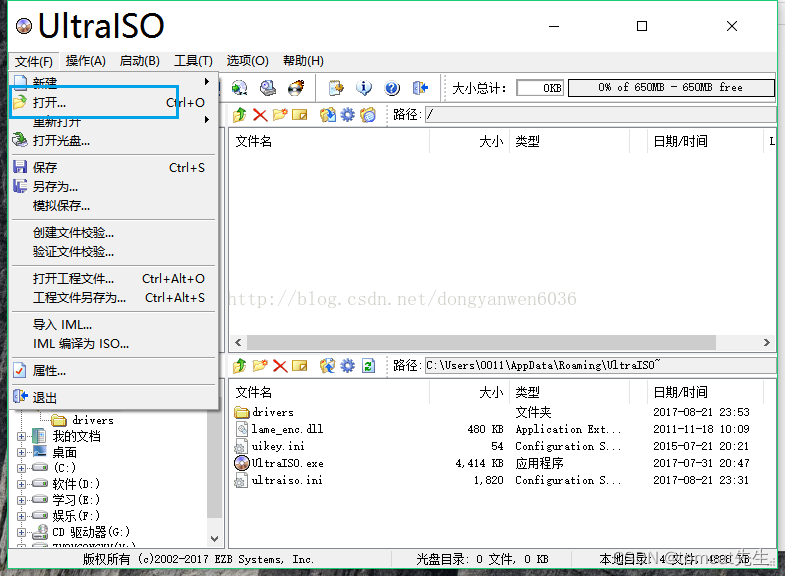Choose 保存 menu entry
Screen dimensions: 785x576
114,168
